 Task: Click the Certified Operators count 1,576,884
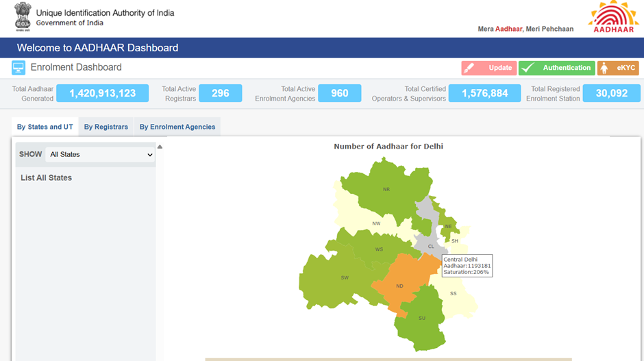(489, 93)
